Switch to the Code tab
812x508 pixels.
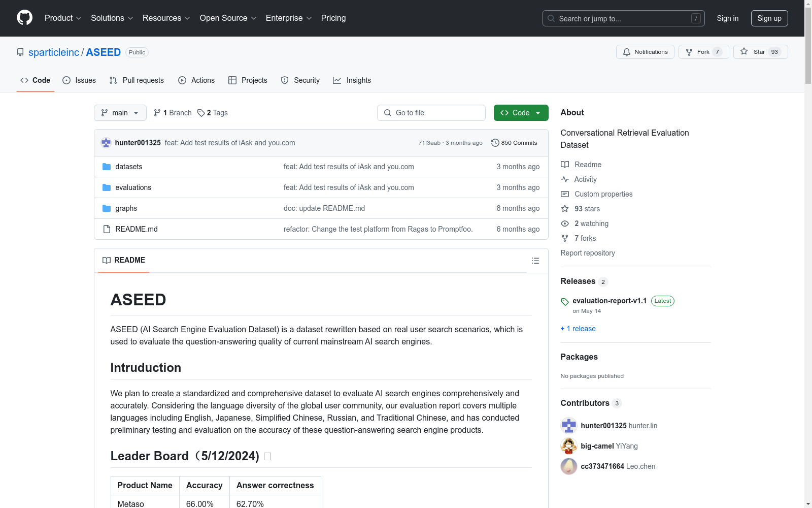(x=36, y=80)
